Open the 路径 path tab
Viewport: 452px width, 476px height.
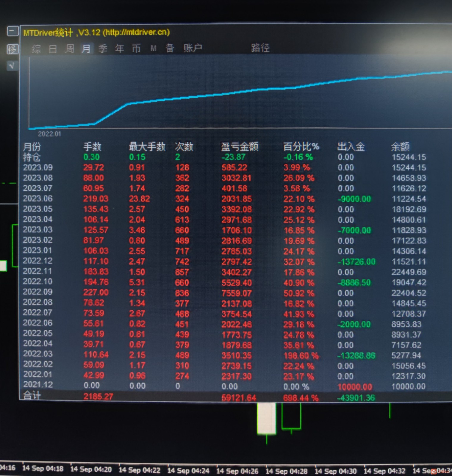(x=260, y=48)
